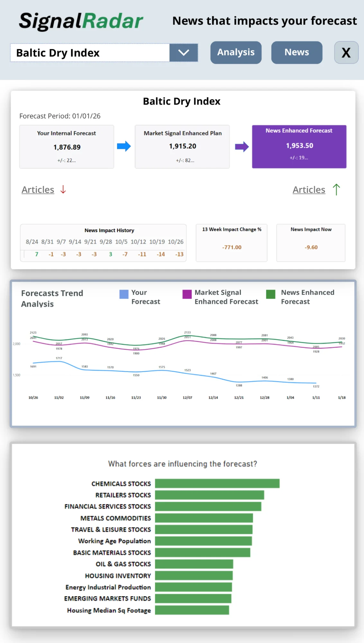Click the green up arrow beside Articles
The width and height of the screenshot is (364, 643).
(x=336, y=189)
